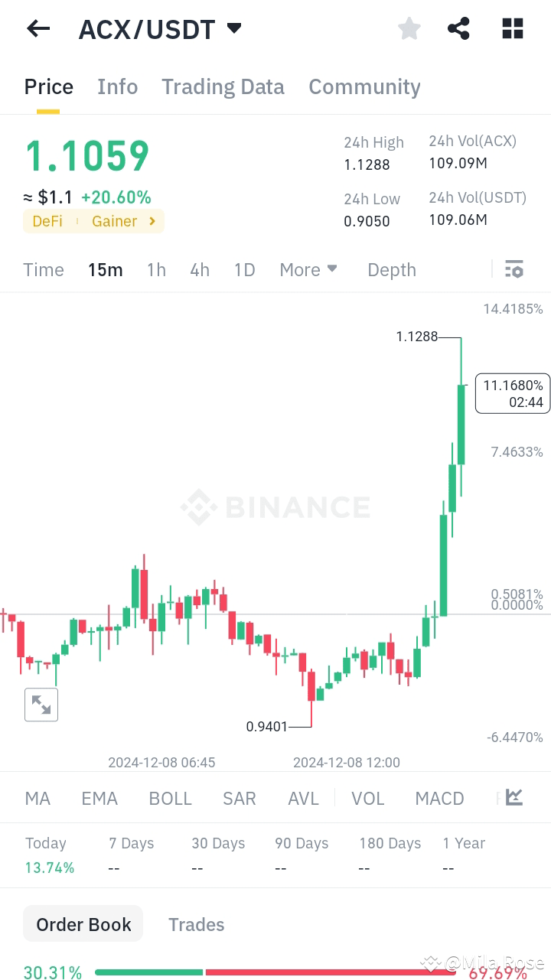The height and width of the screenshot is (980, 551).
Task: Open the share options
Action: (458, 28)
